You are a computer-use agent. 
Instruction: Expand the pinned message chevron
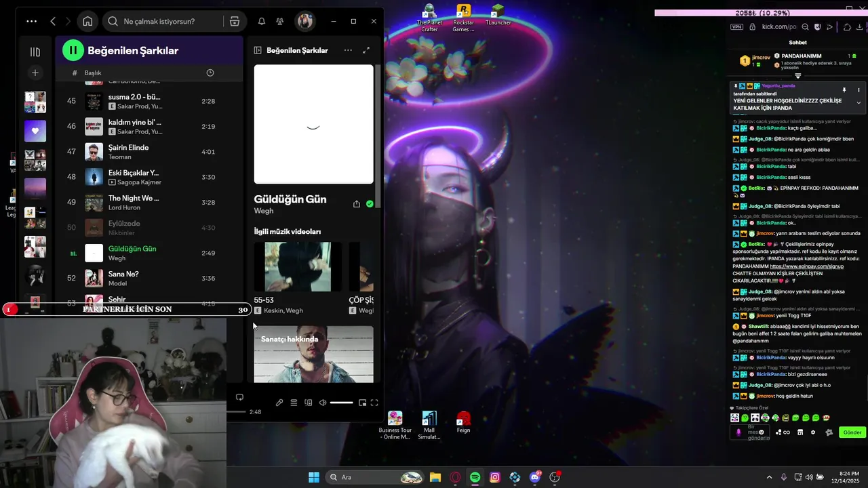[x=859, y=103]
